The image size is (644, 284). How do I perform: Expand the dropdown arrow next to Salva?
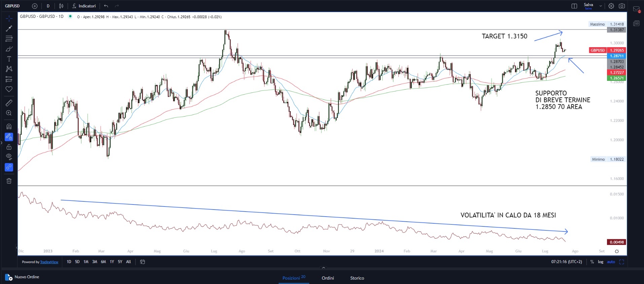tap(601, 6)
